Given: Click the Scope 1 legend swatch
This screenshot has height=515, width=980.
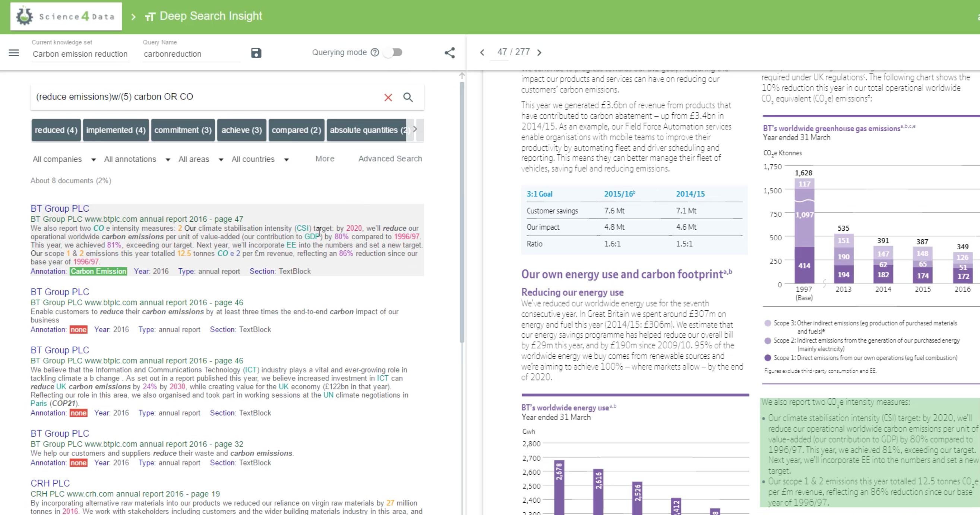Looking at the screenshot, I should click(768, 358).
